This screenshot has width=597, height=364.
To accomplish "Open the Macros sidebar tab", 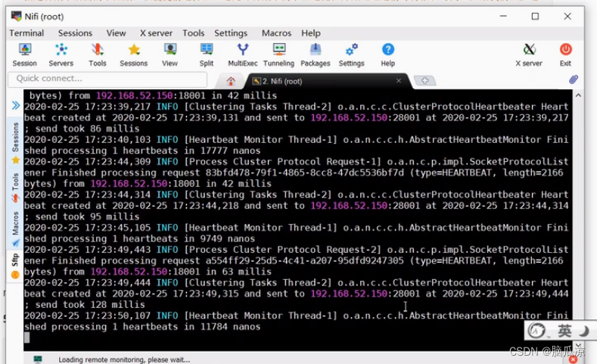I will 15,229.
